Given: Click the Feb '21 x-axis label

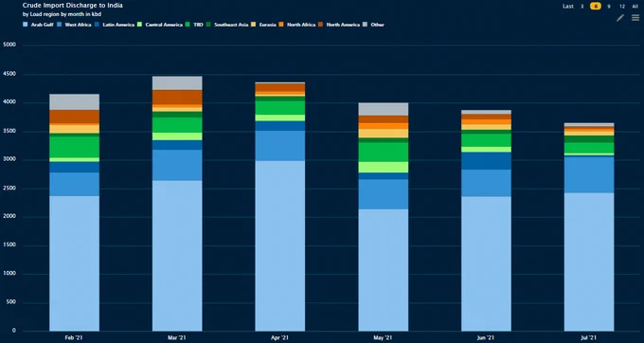Looking at the screenshot, I should tap(74, 337).
